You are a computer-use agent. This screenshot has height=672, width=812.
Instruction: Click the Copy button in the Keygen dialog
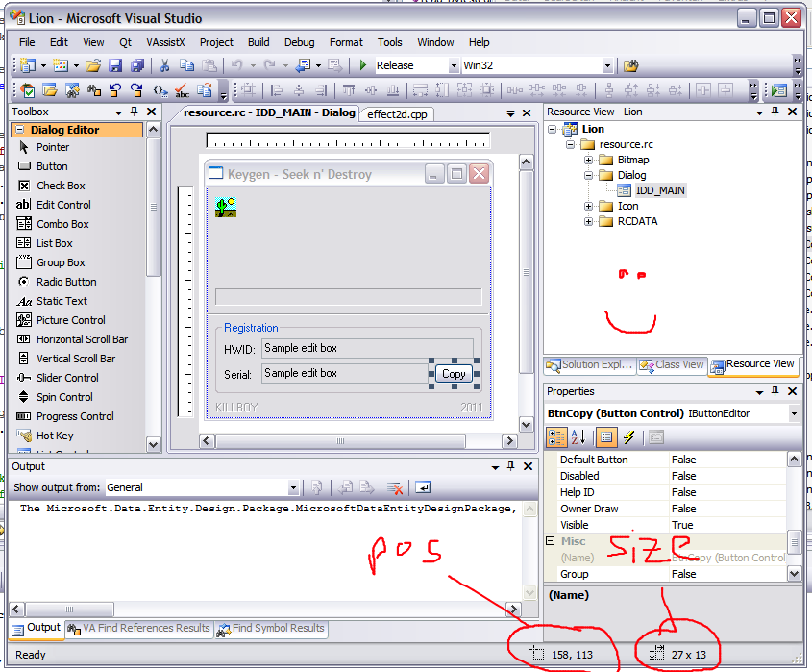point(454,374)
